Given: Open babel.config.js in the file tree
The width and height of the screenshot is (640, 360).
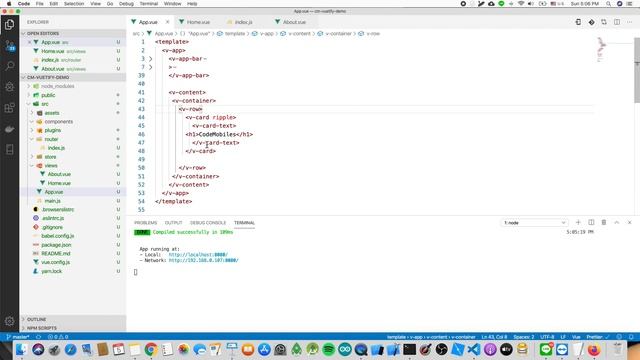Looking at the screenshot, I should [x=58, y=236].
